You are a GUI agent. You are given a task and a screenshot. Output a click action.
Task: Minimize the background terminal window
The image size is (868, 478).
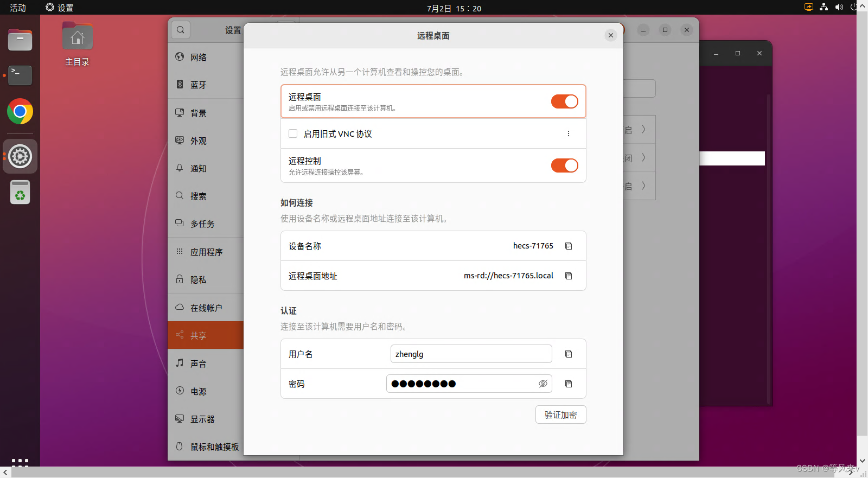(x=716, y=53)
